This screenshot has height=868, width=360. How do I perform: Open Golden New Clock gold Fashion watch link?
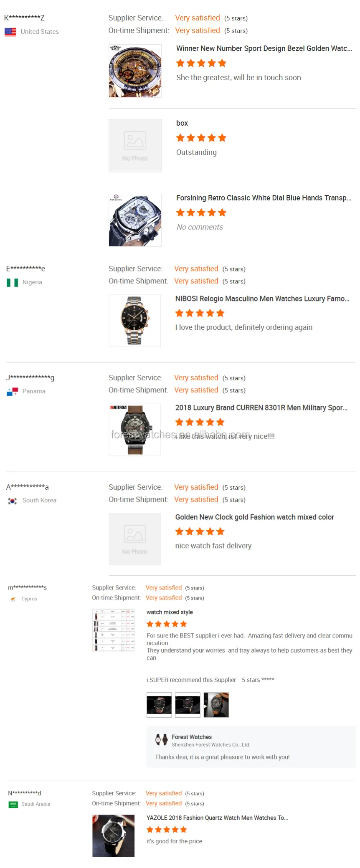[254, 517]
